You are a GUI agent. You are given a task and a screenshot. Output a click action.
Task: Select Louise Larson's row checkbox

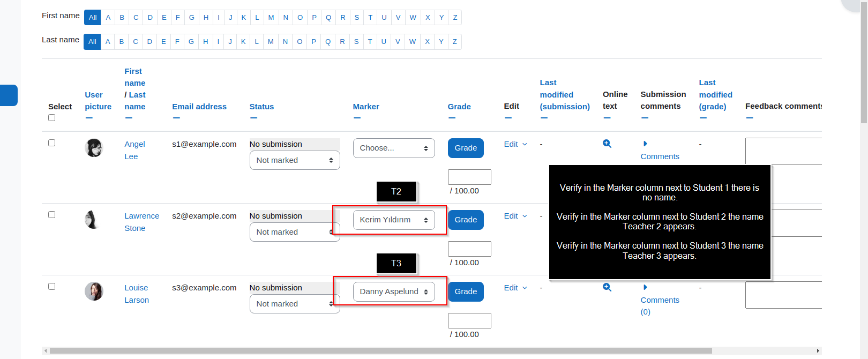[51, 287]
